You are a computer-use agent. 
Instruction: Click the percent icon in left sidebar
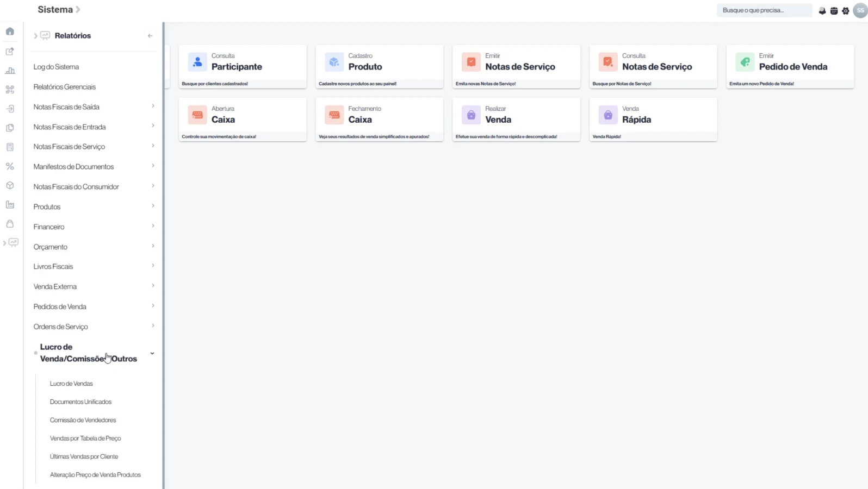10,166
